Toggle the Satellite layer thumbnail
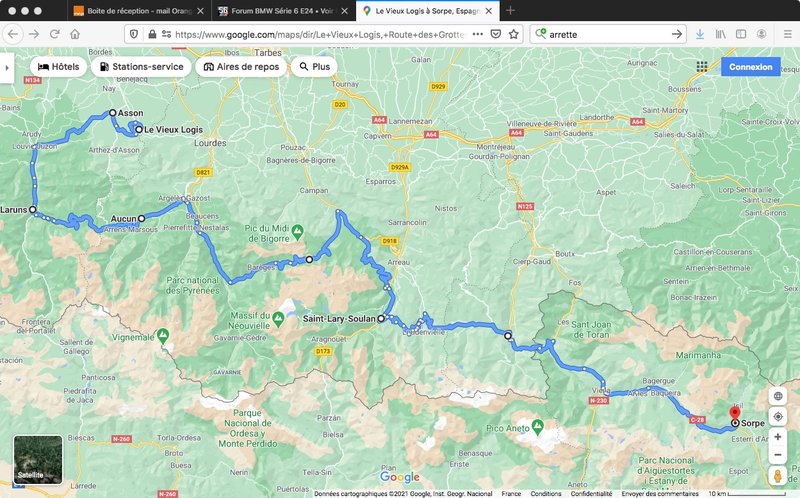The width and height of the screenshot is (800, 498). tap(38, 460)
